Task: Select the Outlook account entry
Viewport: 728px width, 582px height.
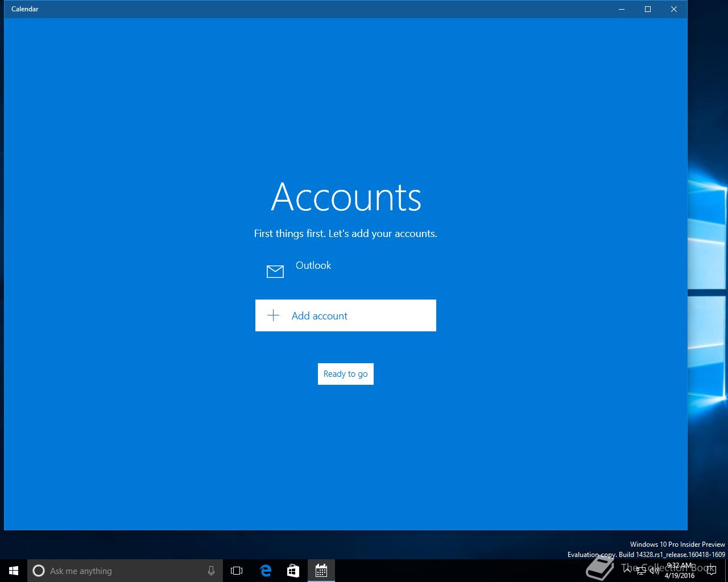Action: tap(346, 271)
